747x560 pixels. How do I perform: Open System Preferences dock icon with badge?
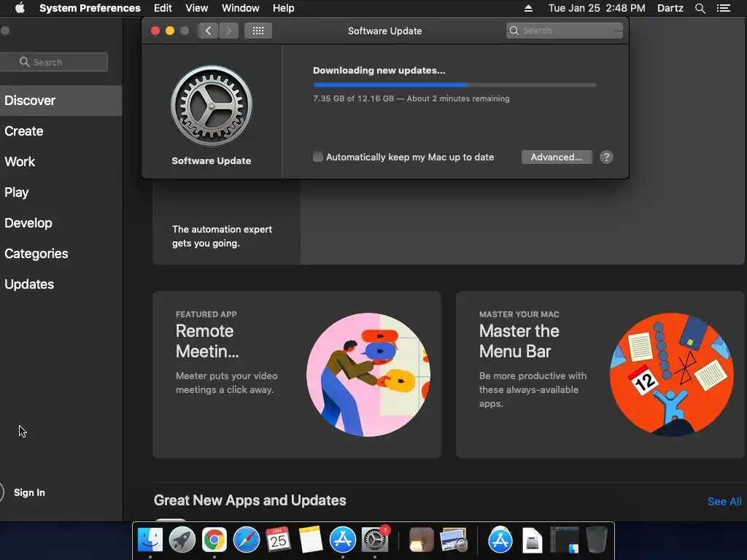tap(375, 540)
